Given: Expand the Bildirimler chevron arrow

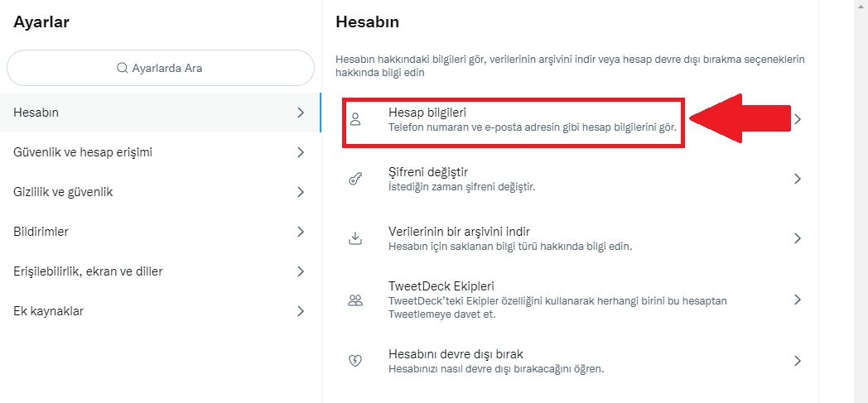Looking at the screenshot, I should click(301, 232).
